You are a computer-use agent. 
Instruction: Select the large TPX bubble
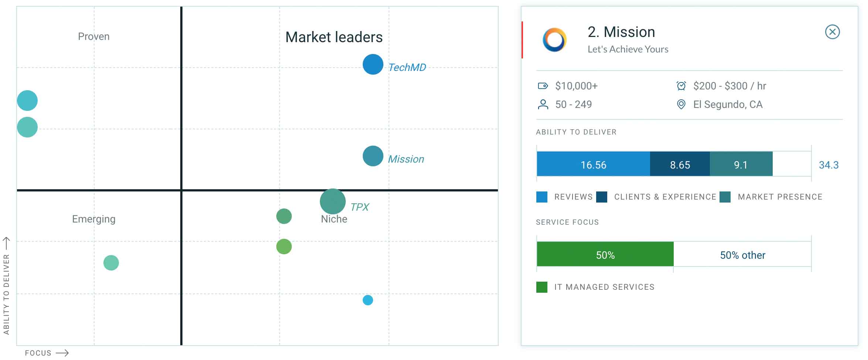[x=332, y=201]
